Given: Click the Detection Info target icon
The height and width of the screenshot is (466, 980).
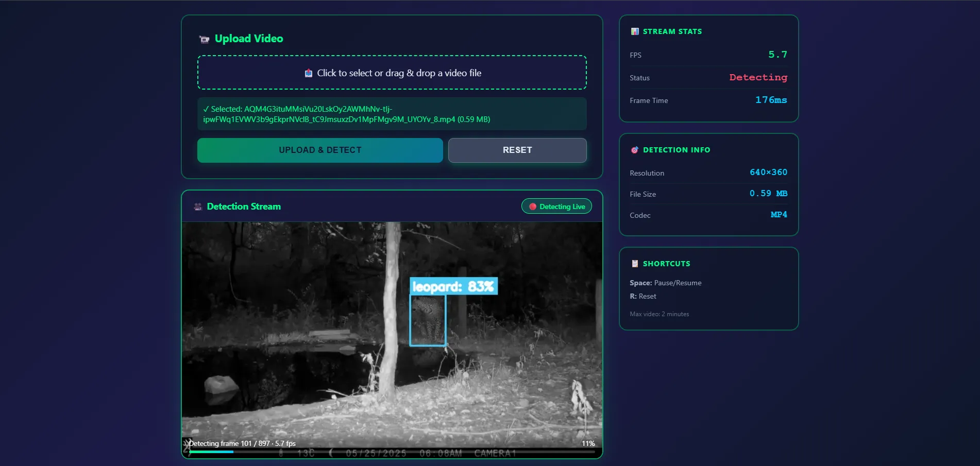Looking at the screenshot, I should tap(635, 150).
